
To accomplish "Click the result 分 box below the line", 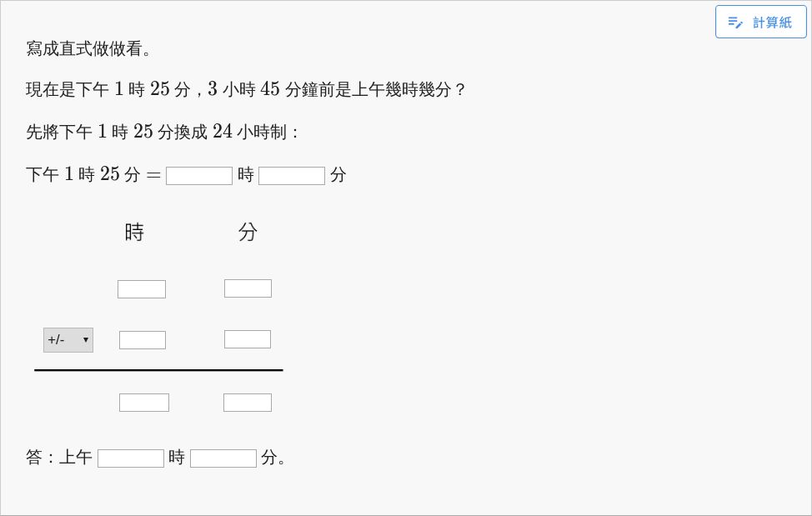I will pyautogui.click(x=248, y=402).
